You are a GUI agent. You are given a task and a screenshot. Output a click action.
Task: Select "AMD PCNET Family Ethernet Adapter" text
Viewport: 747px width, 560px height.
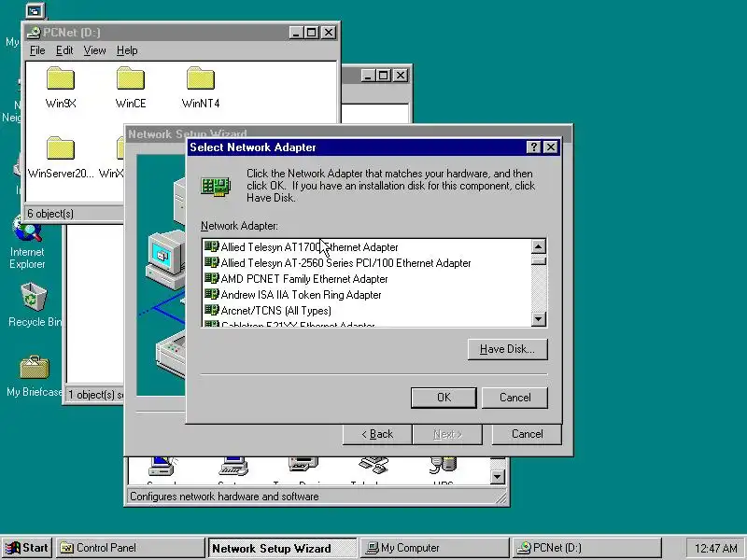pyautogui.click(x=304, y=278)
